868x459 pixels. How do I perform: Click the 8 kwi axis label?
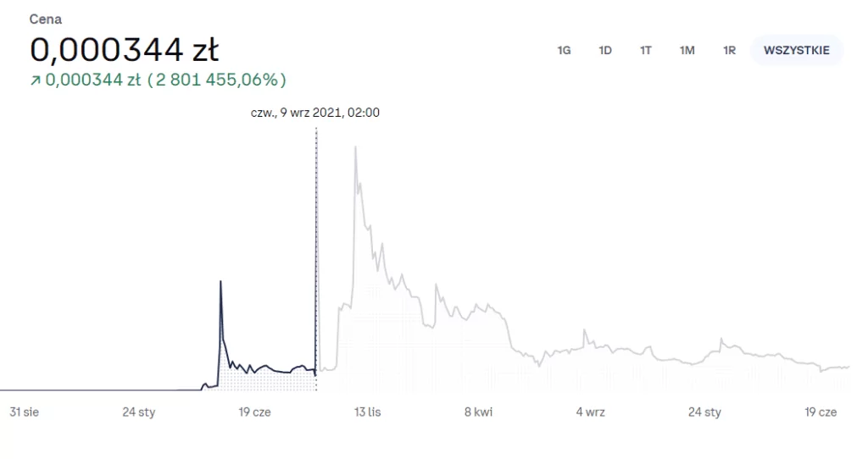coord(478,412)
